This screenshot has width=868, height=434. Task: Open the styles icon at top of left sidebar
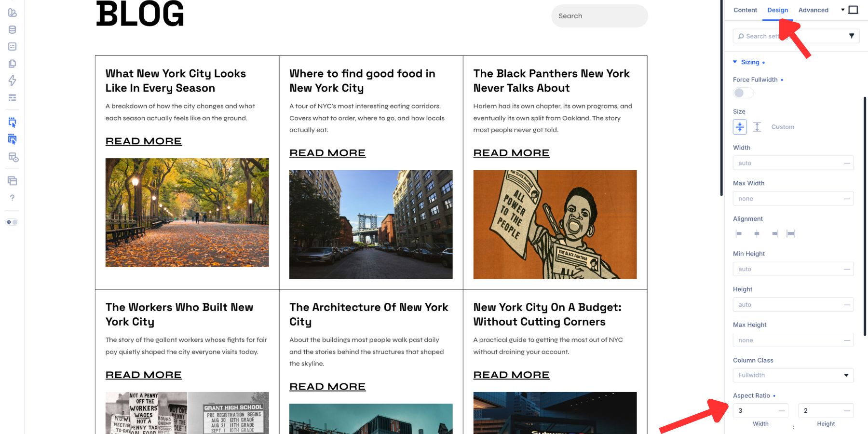coord(12,13)
